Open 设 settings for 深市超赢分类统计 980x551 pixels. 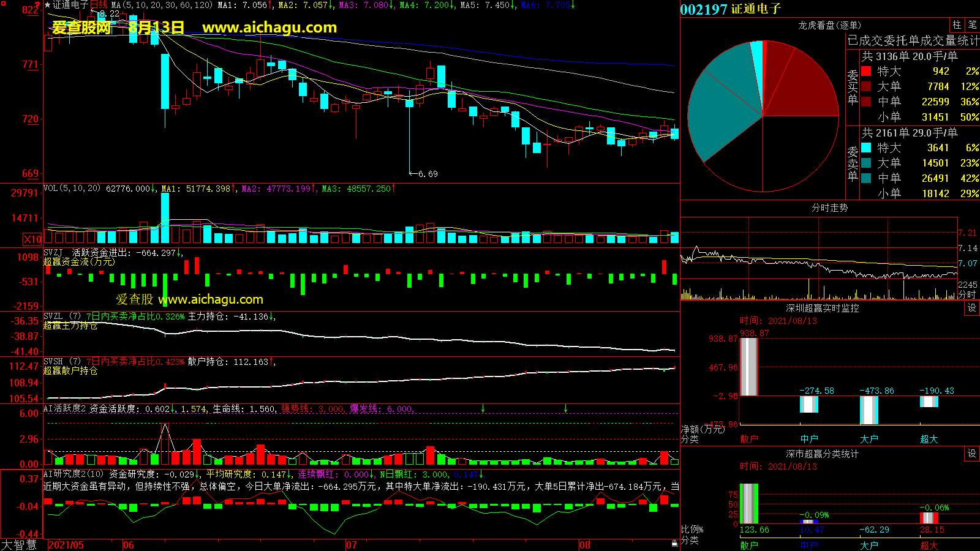971,454
